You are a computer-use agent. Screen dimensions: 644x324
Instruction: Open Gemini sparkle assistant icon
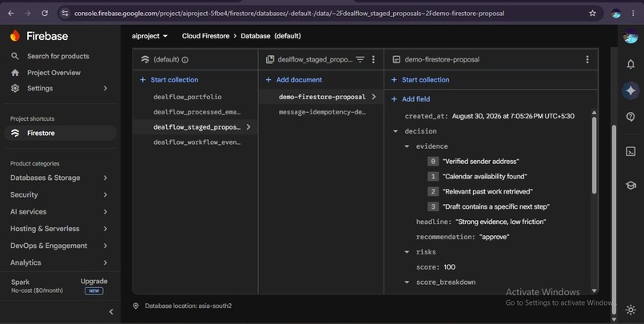630,90
